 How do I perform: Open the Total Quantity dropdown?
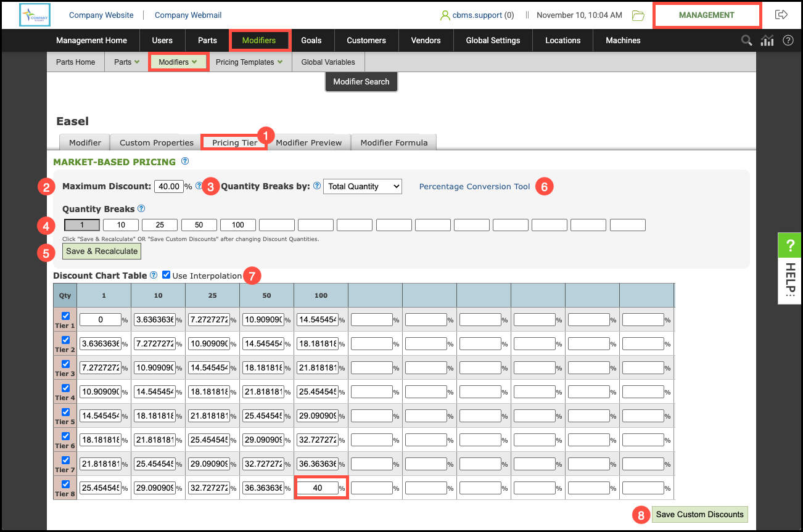(363, 186)
